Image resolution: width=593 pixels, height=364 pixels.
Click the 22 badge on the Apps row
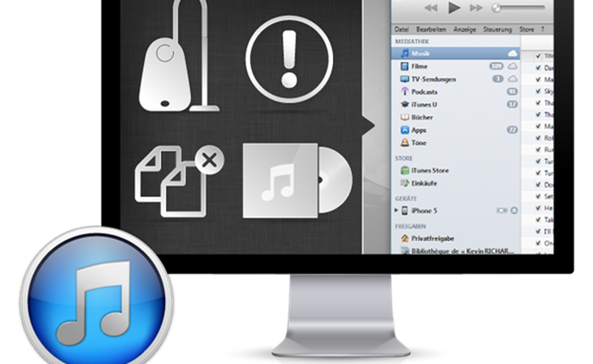512,130
